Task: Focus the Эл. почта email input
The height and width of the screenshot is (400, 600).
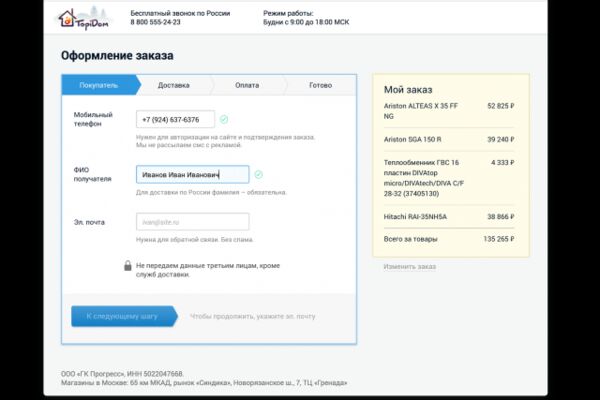Action: tap(192, 222)
